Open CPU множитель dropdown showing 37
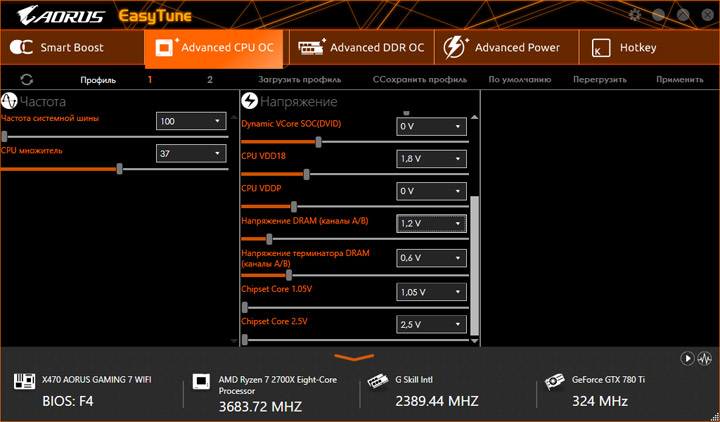The width and height of the screenshot is (720, 422). pos(191,153)
